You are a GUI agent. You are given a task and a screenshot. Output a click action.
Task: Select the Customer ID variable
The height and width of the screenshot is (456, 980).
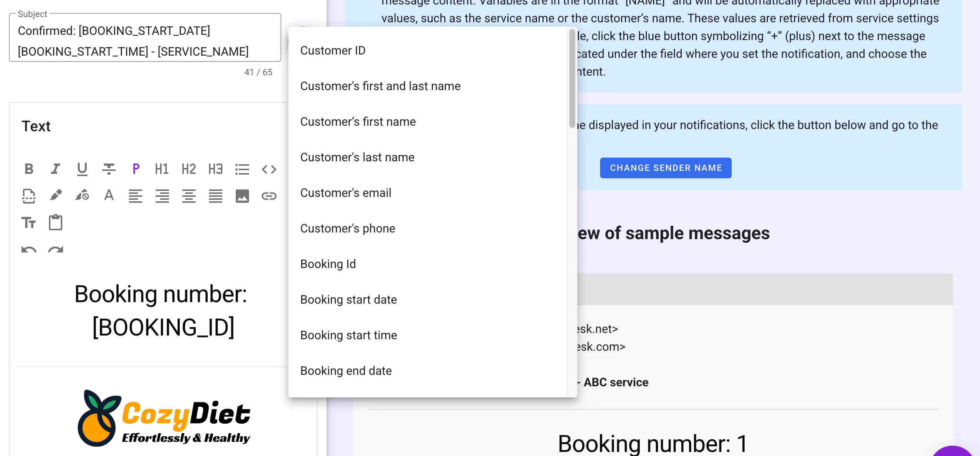pos(332,50)
